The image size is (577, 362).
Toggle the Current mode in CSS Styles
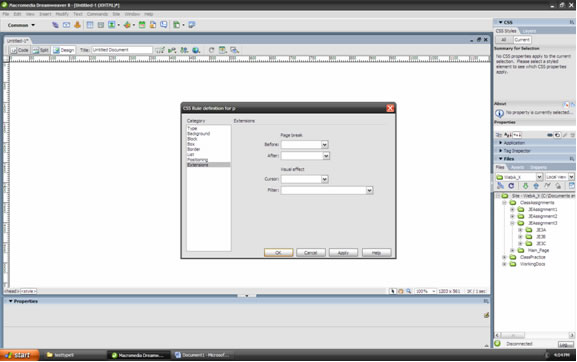click(x=522, y=40)
